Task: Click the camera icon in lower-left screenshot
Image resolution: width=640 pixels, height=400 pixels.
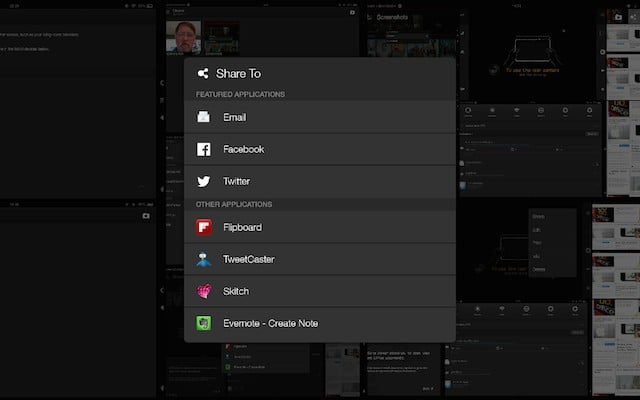Action: pyautogui.click(x=146, y=216)
